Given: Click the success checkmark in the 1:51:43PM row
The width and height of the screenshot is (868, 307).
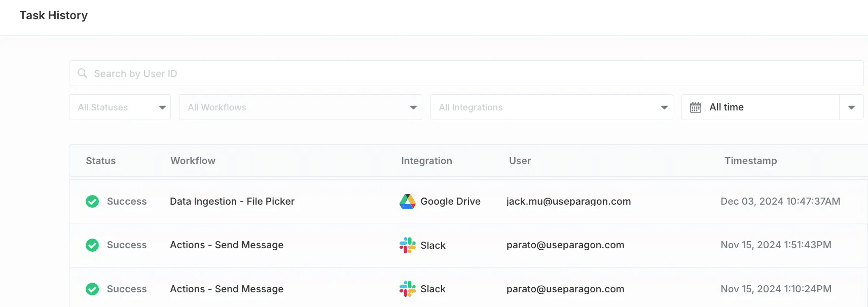Looking at the screenshot, I should [x=92, y=245].
